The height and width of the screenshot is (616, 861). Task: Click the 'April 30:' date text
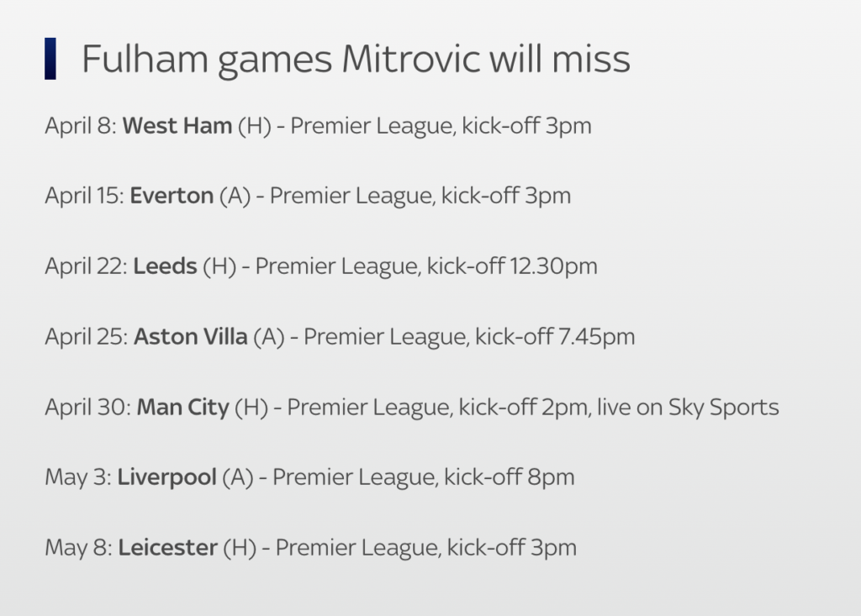coord(88,408)
